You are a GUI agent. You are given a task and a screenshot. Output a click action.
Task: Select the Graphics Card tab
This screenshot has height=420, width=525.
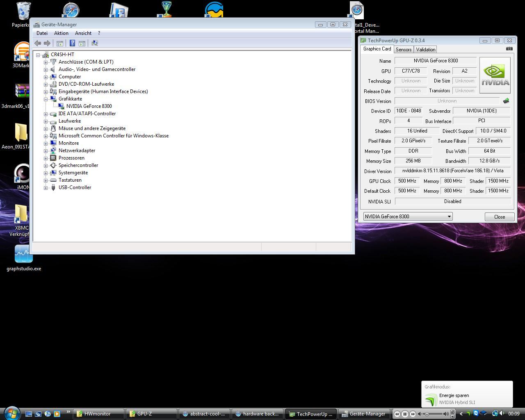tap(377, 49)
